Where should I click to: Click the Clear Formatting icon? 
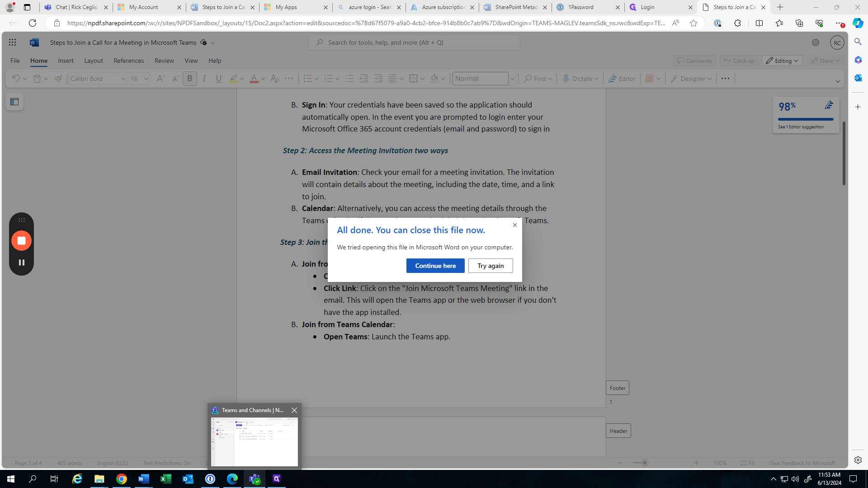tap(274, 79)
